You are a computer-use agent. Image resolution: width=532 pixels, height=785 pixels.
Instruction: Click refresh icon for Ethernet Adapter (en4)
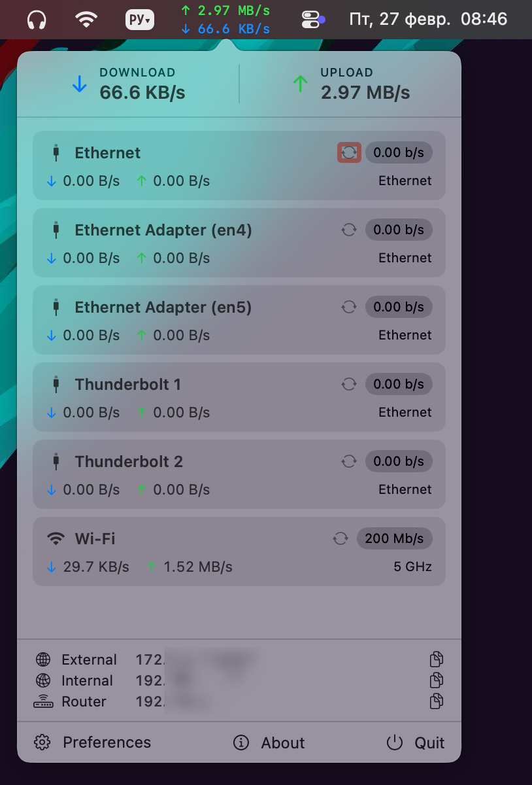coord(349,230)
